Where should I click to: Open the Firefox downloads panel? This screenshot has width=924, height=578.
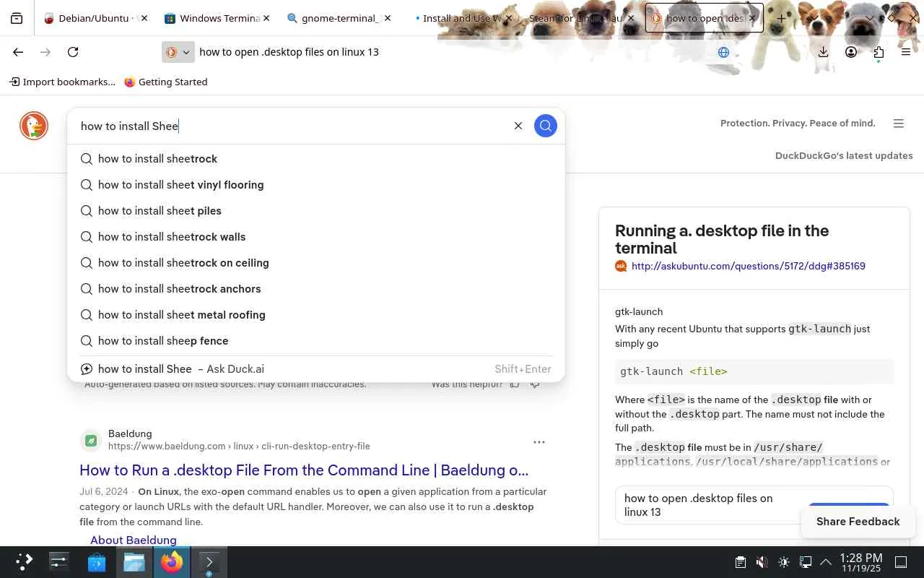pyautogui.click(x=824, y=52)
